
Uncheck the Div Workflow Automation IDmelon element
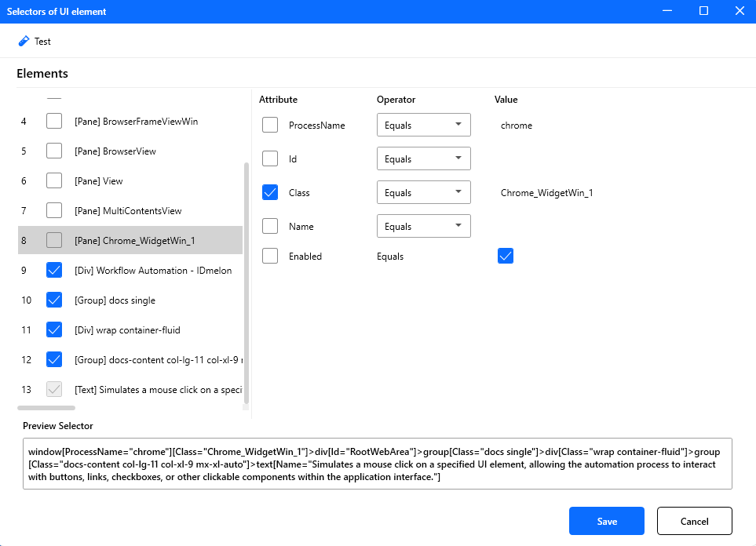pos(53,270)
